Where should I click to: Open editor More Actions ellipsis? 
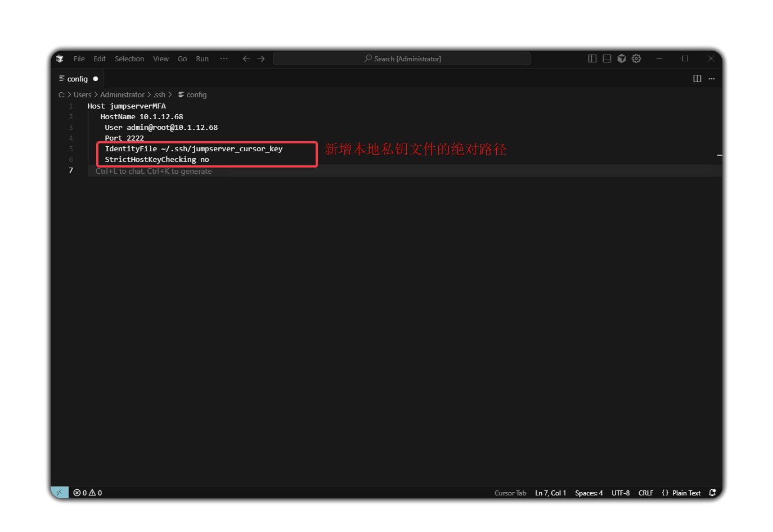(712, 79)
